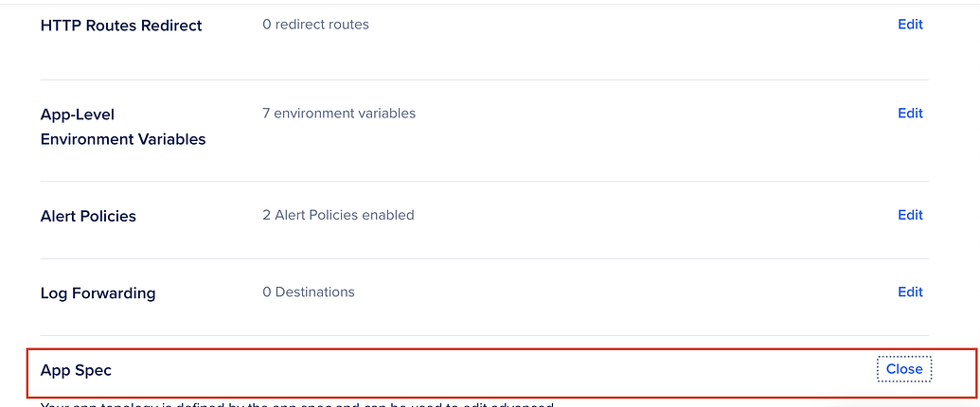The height and width of the screenshot is (407, 980).
Task: Edit App-Level Environment Variables
Action: coord(910,114)
